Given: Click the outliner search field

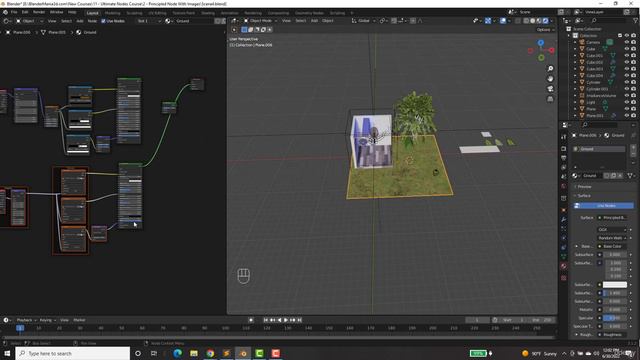Looking at the screenshot, I should [x=609, y=20].
